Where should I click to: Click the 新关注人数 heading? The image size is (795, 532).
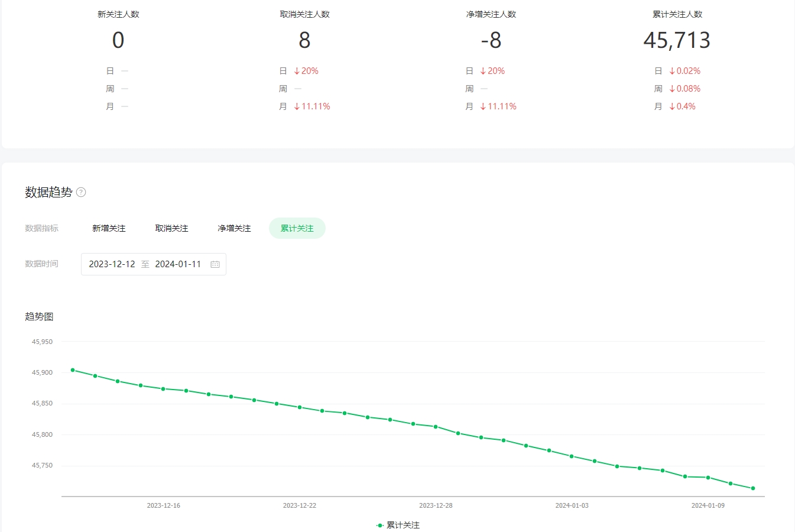[x=118, y=14]
